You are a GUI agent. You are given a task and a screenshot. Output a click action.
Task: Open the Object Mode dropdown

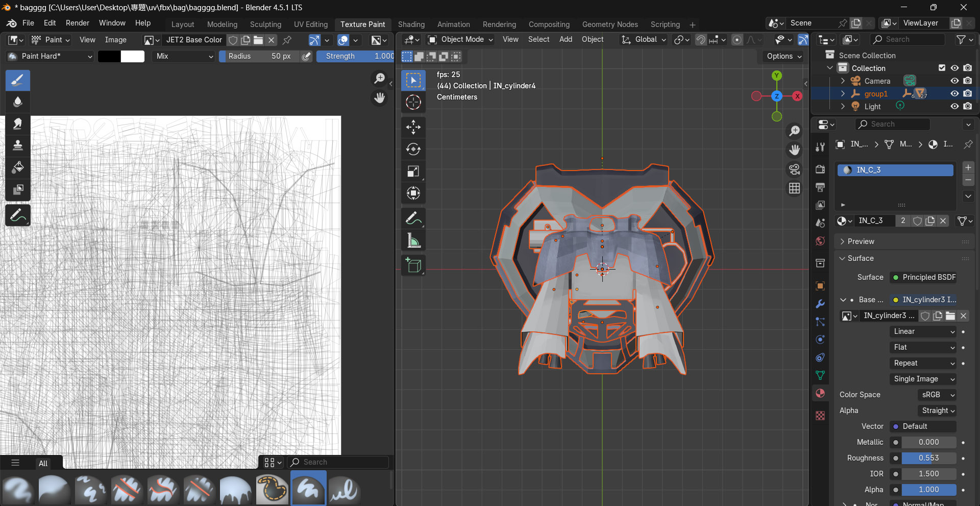pyautogui.click(x=460, y=39)
